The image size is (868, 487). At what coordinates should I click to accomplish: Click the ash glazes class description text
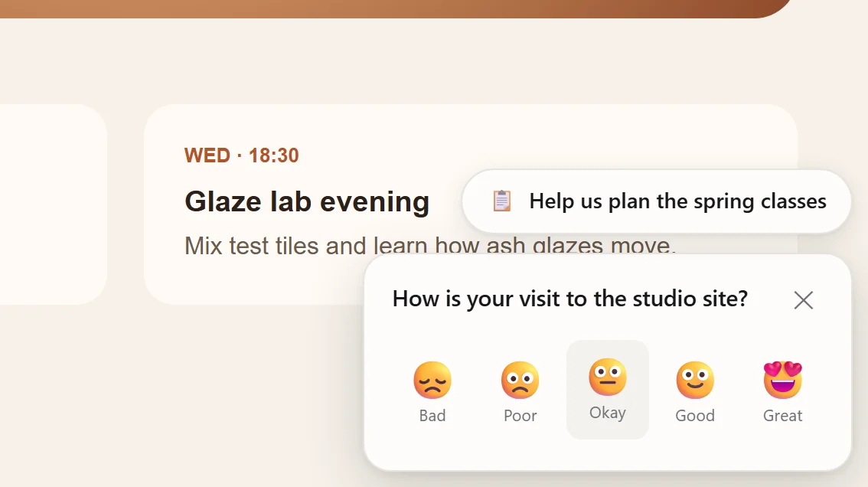point(430,246)
